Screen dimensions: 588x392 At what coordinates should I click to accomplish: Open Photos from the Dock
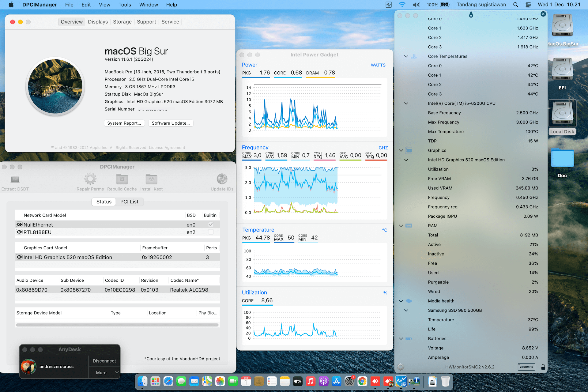pos(220,381)
